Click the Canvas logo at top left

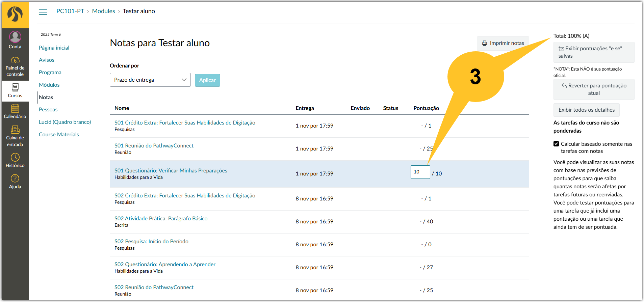pyautogui.click(x=15, y=15)
